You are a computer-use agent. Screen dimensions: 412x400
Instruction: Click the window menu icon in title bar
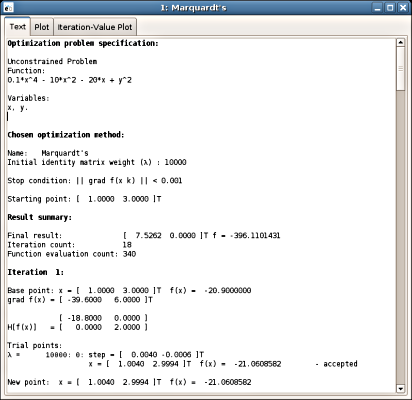[9, 7]
